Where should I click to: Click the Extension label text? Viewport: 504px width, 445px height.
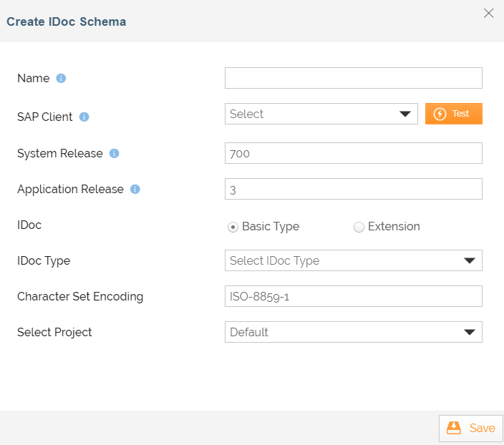point(394,226)
